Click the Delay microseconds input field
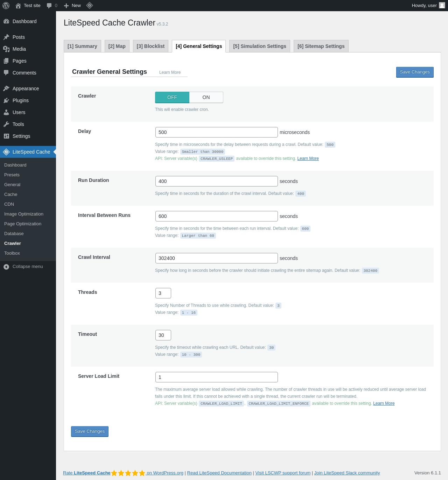This screenshot has height=480, width=448. [216, 132]
